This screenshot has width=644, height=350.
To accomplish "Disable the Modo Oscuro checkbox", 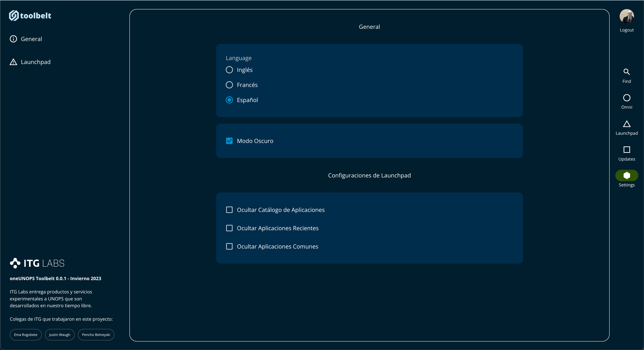I will 229,141.
